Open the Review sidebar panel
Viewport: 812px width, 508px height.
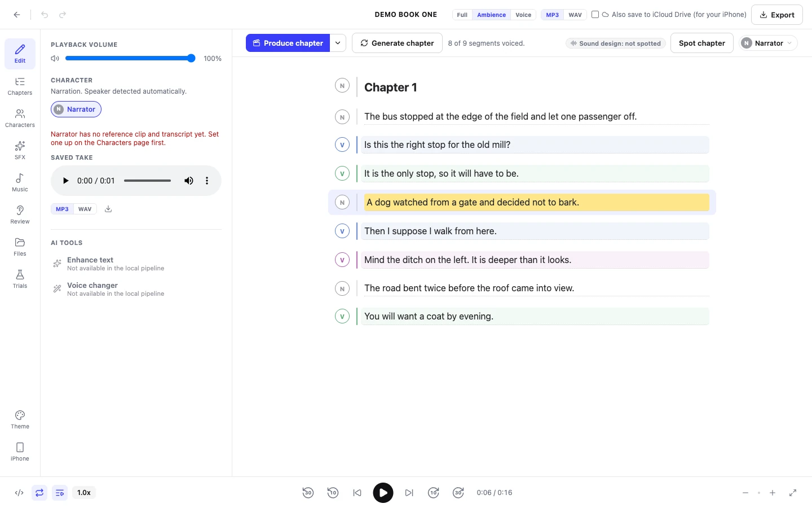20,215
